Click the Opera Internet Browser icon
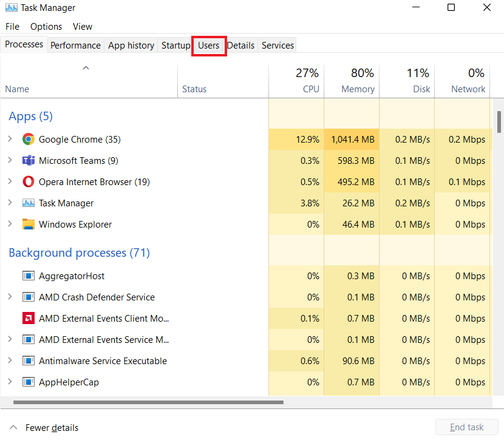 coord(29,182)
